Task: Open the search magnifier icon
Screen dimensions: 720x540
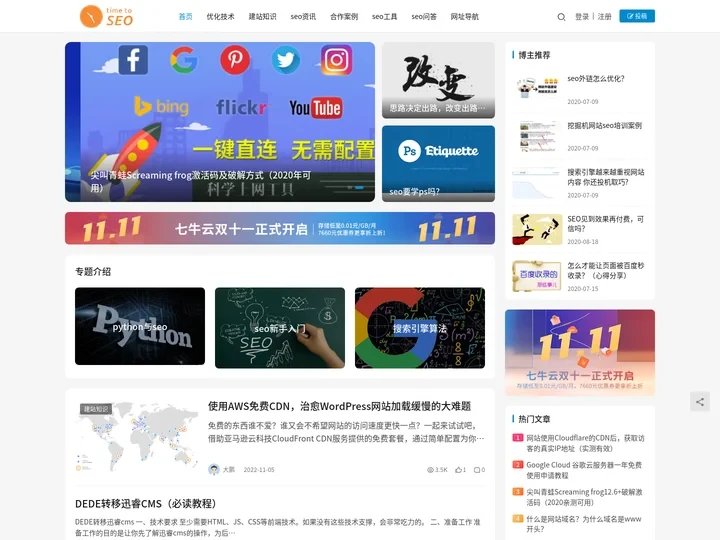Action: point(561,17)
